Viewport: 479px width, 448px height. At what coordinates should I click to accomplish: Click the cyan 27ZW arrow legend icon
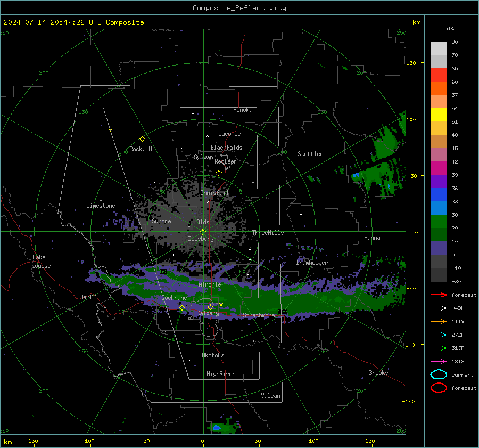[439, 335]
